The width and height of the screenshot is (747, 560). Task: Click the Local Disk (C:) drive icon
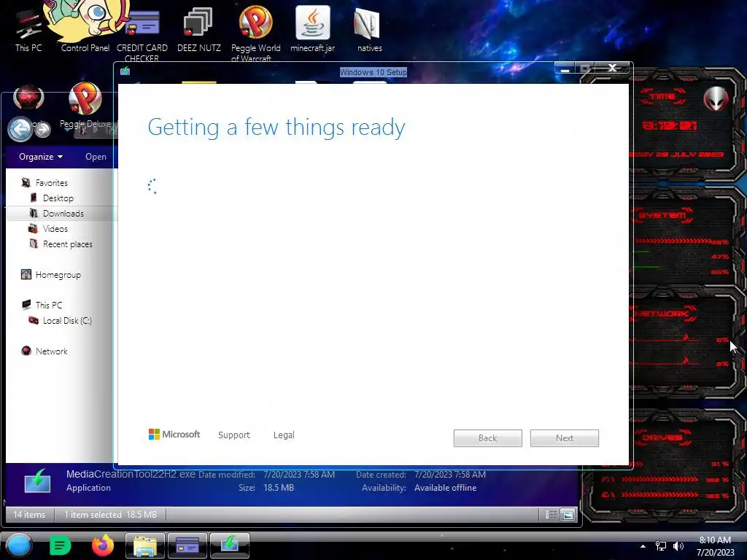point(34,320)
